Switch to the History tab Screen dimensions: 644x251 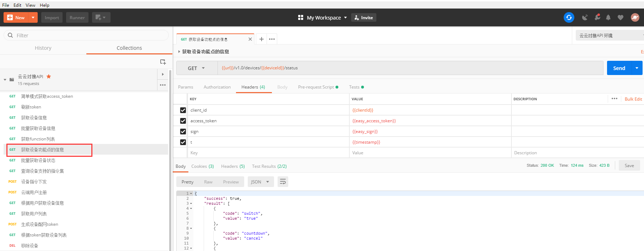43,48
